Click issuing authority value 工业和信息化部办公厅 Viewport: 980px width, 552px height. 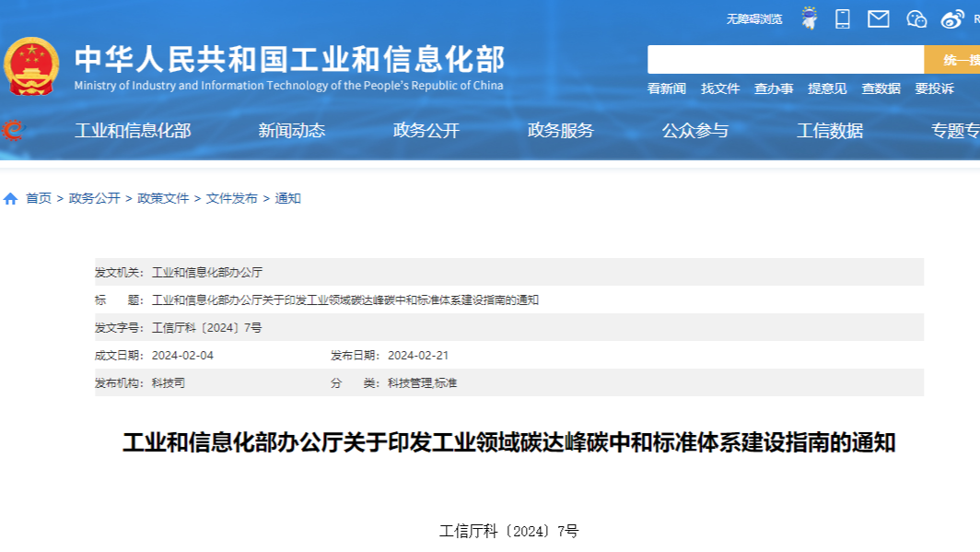point(207,273)
